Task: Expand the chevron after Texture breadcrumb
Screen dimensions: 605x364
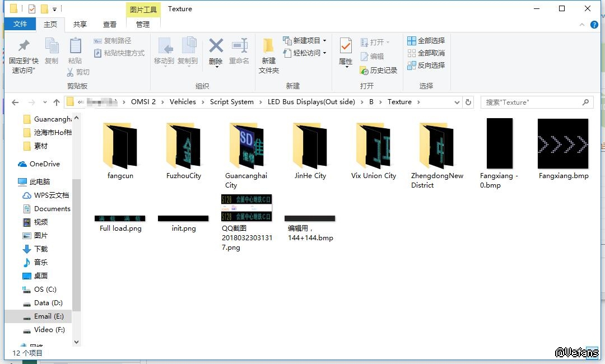Action: tap(418, 102)
